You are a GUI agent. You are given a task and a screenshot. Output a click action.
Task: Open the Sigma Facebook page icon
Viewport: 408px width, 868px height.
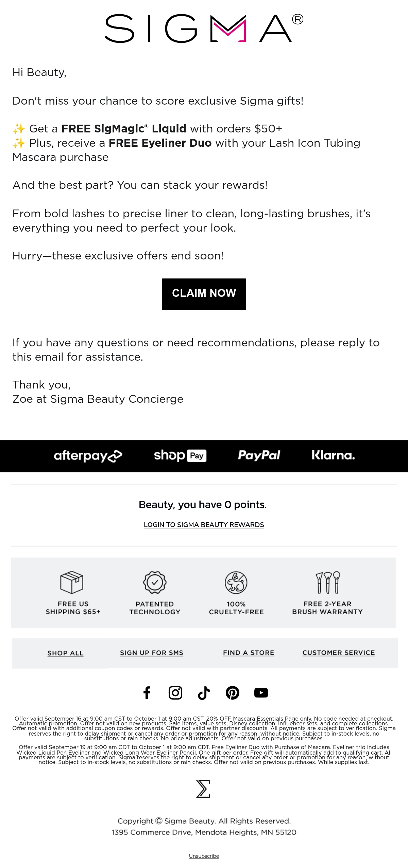click(147, 693)
